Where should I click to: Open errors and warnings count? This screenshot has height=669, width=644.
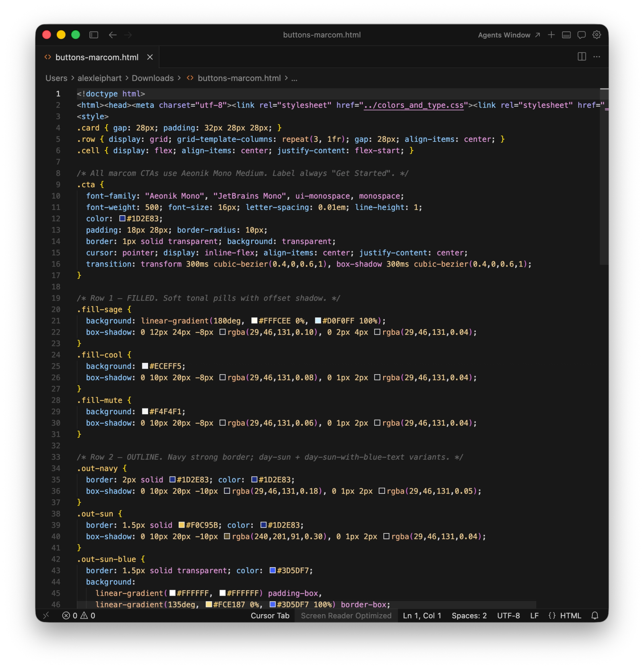(79, 615)
